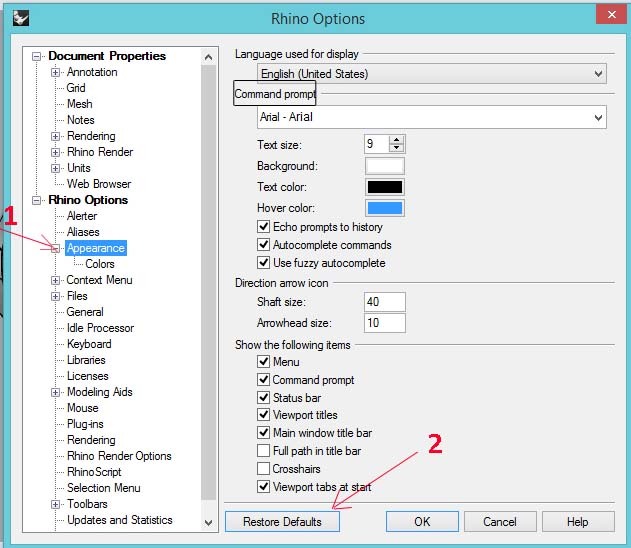Expand the Rendering node under Document Properties
This screenshot has width=631, height=548.
point(56,136)
